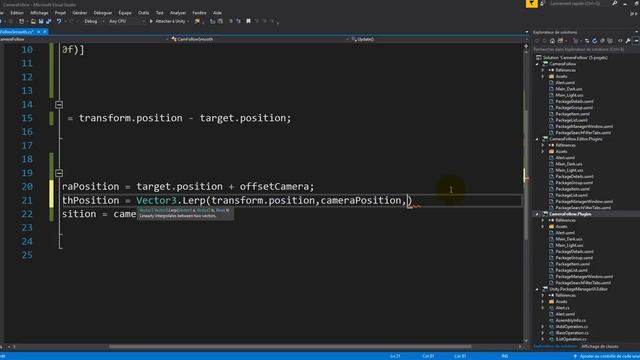
Task: Toggle bookmark icon in toolbar
Action: pos(248,21)
